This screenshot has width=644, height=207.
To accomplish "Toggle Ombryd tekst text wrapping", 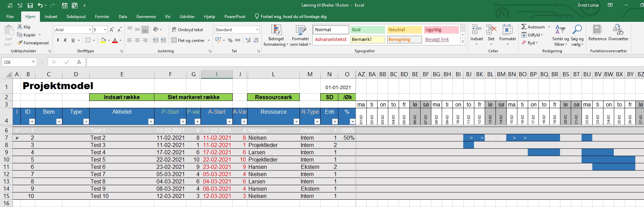I will [187, 30].
